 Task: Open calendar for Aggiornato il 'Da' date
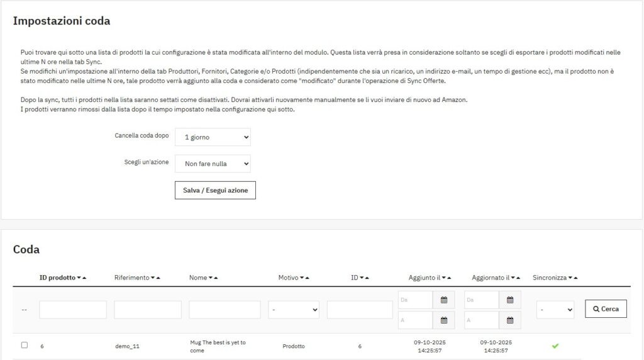tap(509, 300)
